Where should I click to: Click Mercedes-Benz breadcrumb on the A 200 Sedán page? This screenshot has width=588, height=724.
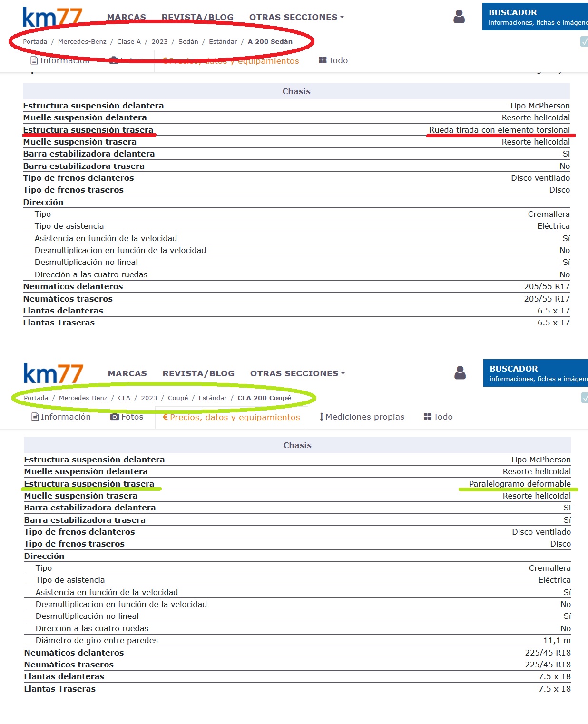[x=82, y=41]
